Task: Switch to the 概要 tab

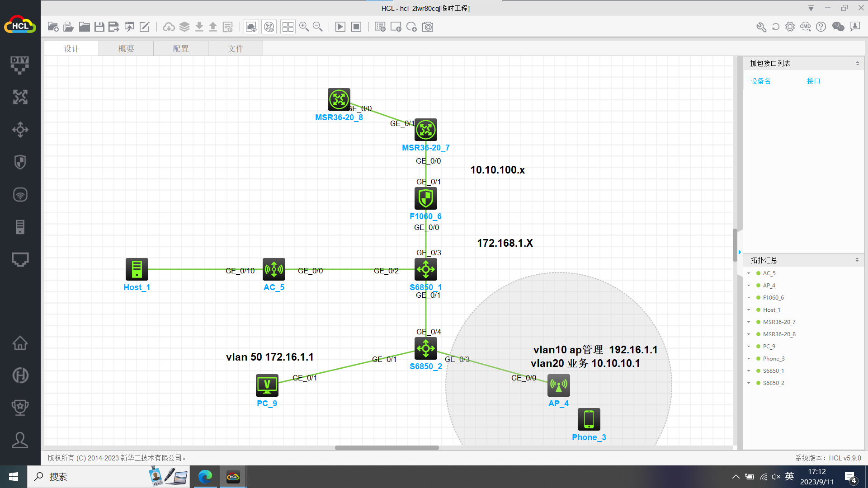Action: 126,49
